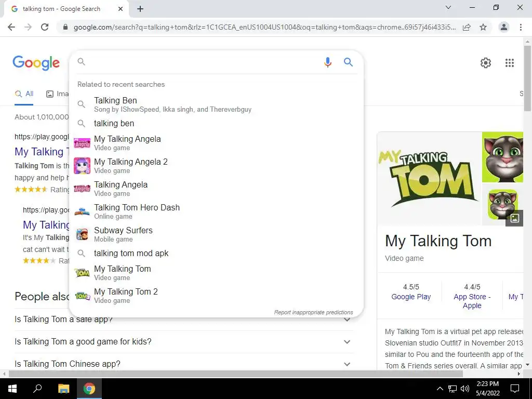Bookmark this tab with star icon
Screen dimensions: 532x399
click(483, 27)
